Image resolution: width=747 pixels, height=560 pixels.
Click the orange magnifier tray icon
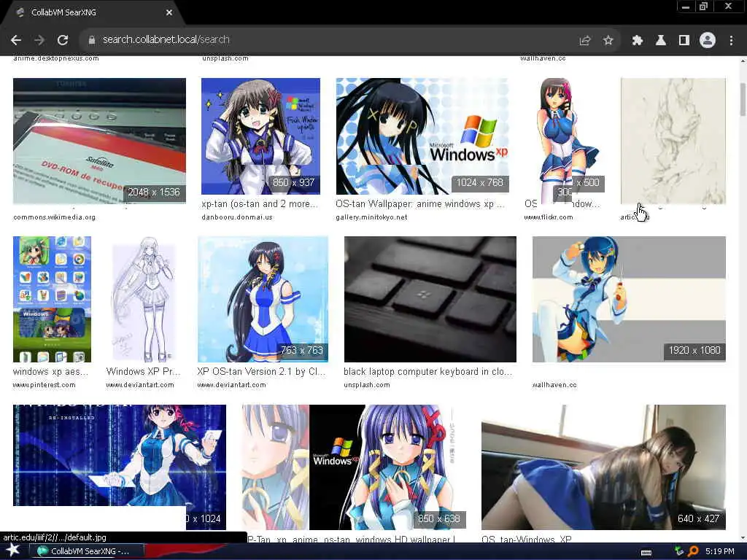point(693,551)
